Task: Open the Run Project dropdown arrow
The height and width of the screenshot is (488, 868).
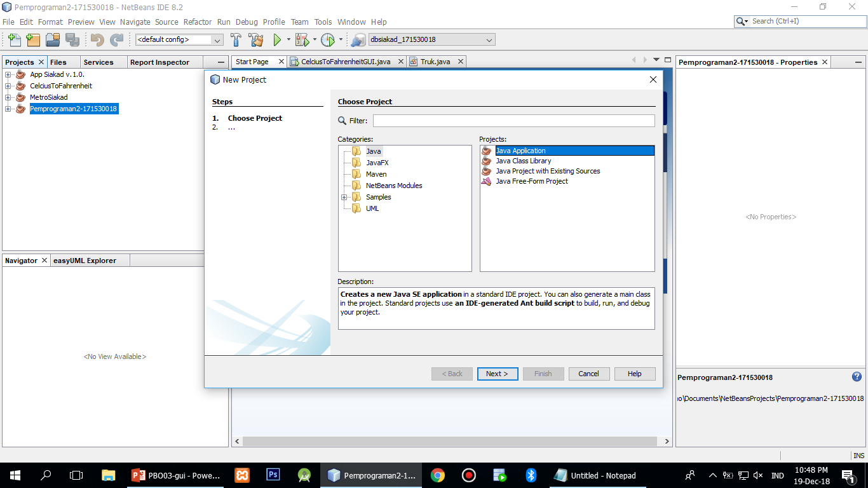Action: 288,39
